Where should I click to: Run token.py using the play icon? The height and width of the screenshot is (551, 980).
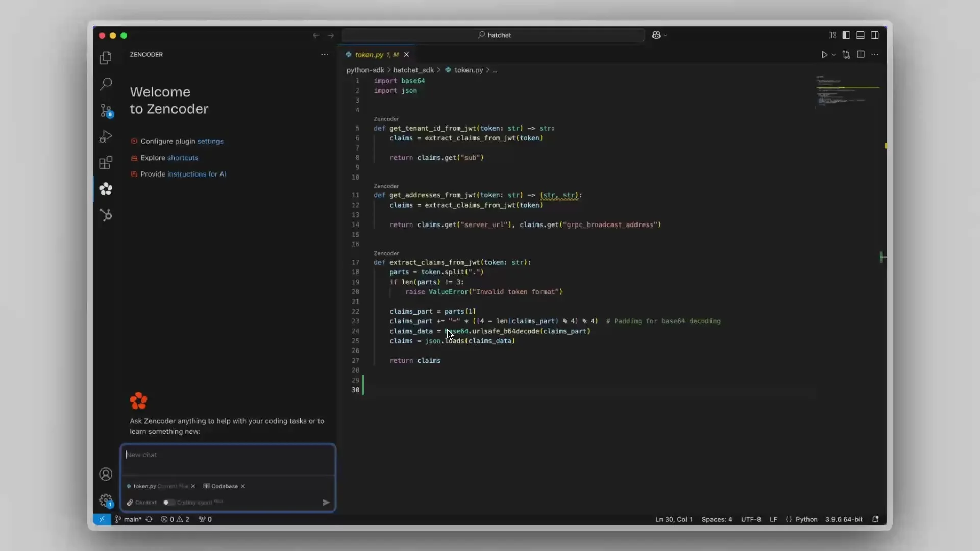tap(825, 54)
